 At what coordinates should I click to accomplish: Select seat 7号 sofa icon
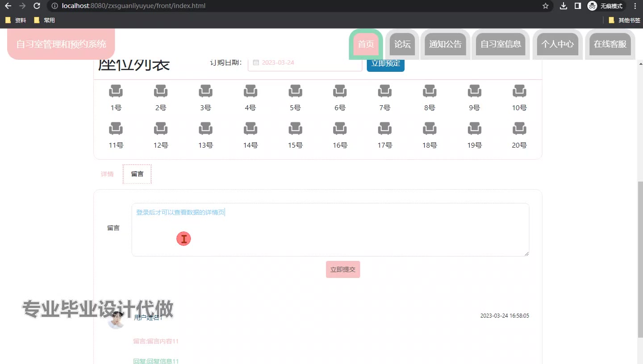[385, 91]
